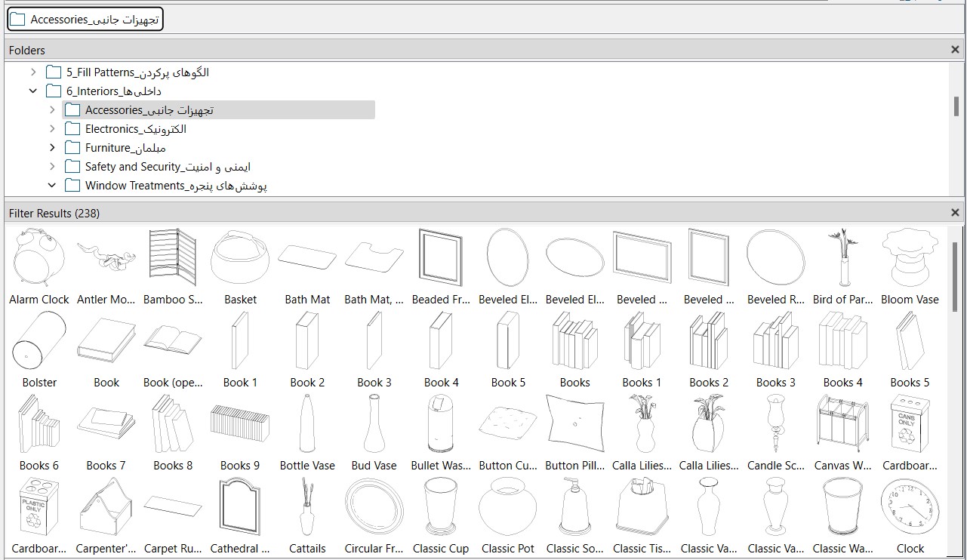Screen dimensions: 967x560
Task: Expand the Furniture folder node
Action: click(52, 148)
